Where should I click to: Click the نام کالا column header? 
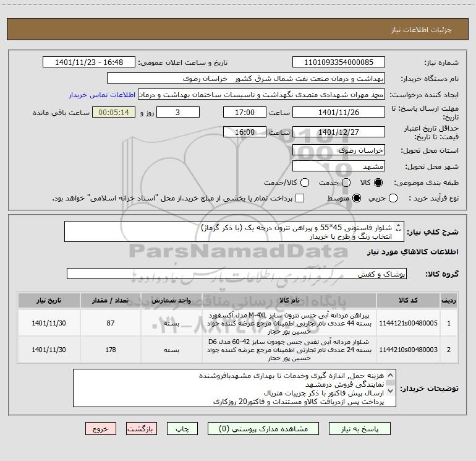[289, 300]
